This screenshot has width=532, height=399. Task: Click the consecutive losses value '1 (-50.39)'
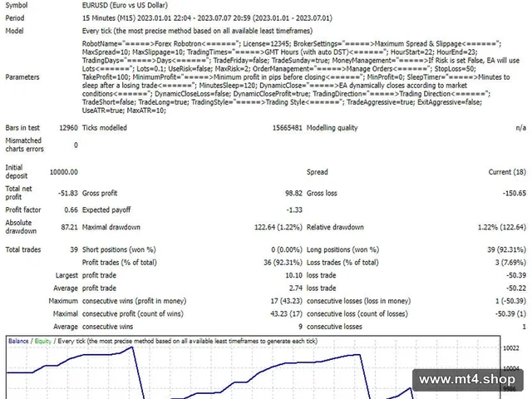click(x=510, y=301)
